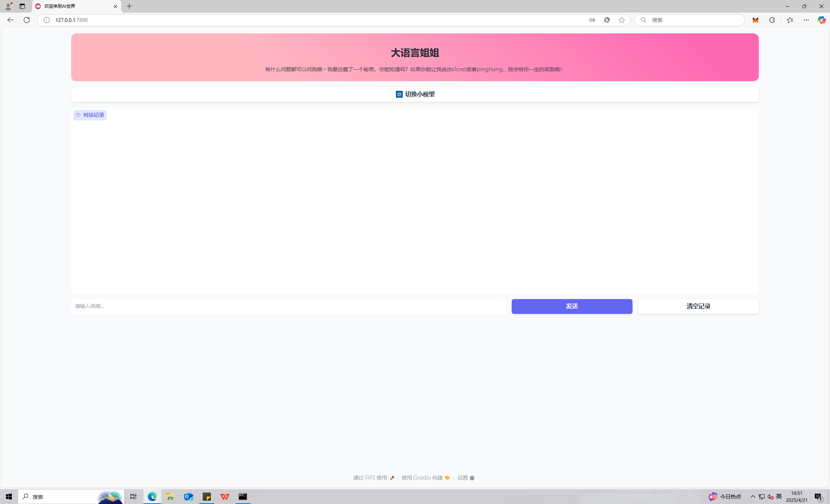This screenshot has width=830, height=504.
Task: Click the network status tray icon
Action: (x=762, y=497)
